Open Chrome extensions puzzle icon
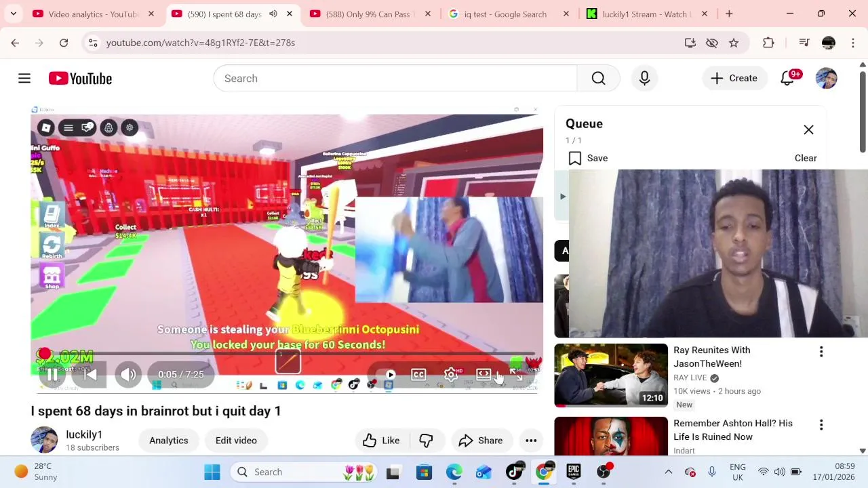 [768, 43]
